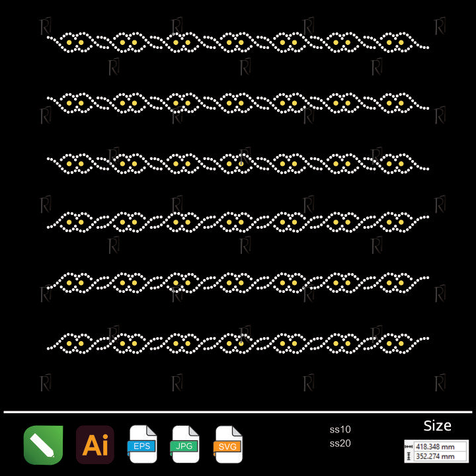Pick the bottom rhinestone border row
This screenshot has width=476, height=476.
point(238,344)
